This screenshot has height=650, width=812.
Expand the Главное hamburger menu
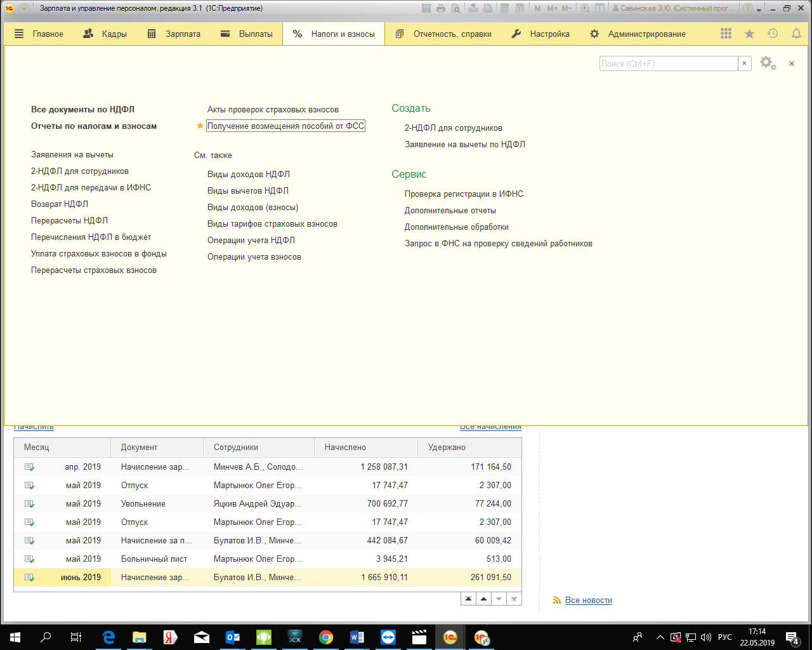19,34
